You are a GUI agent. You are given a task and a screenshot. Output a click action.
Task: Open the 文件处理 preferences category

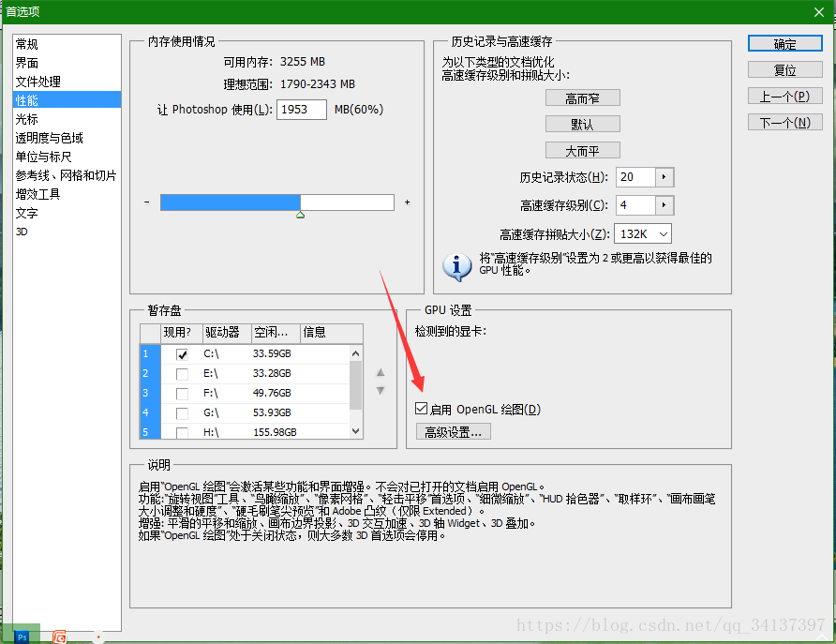click(67, 82)
